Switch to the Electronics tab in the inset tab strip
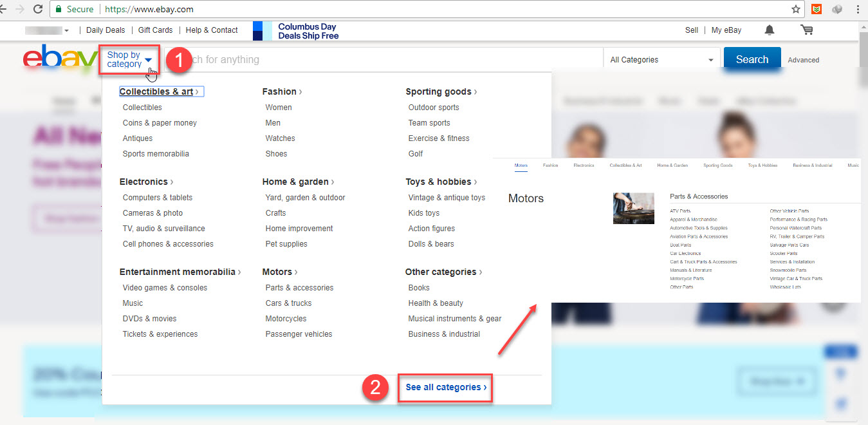Screen dimensions: 868x425 584,165
